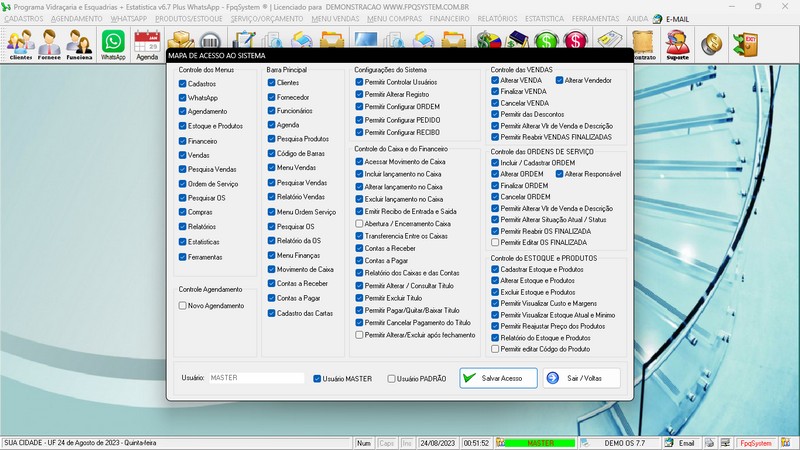Click the date 24/08/2023 in status bar
This screenshot has height=450, width=800.
click(x=437, y=443)
